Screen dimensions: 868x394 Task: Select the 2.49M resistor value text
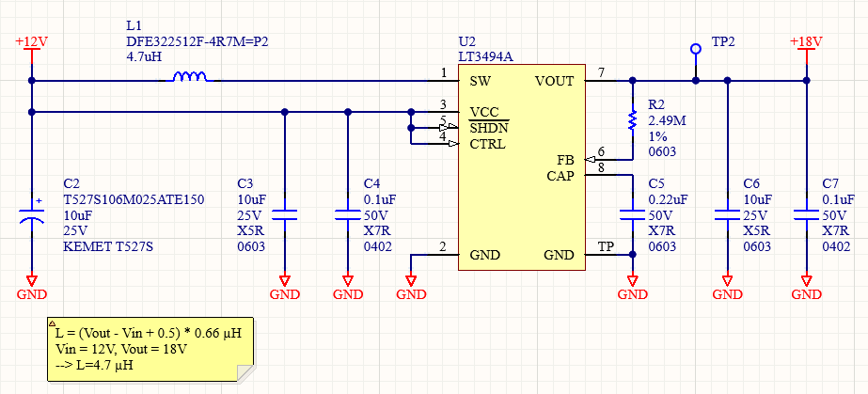667,120
